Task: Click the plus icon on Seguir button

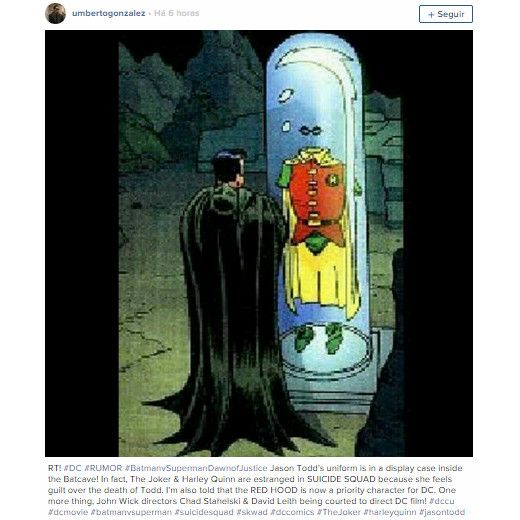Action: pyautogui.click(x=431, y=14)
